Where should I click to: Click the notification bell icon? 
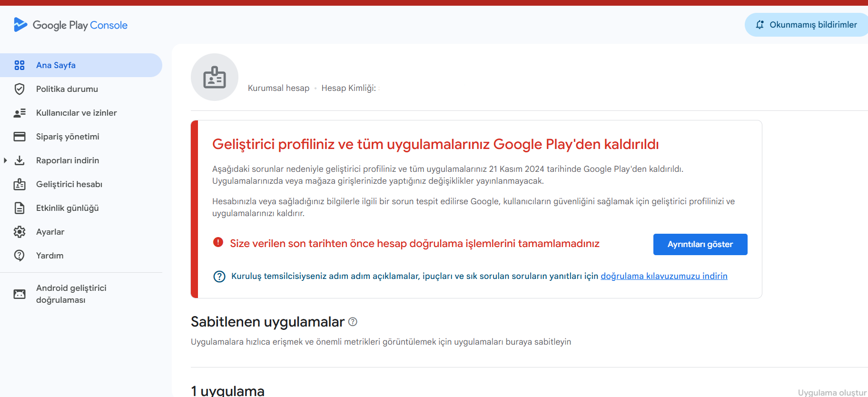(760, 25)
